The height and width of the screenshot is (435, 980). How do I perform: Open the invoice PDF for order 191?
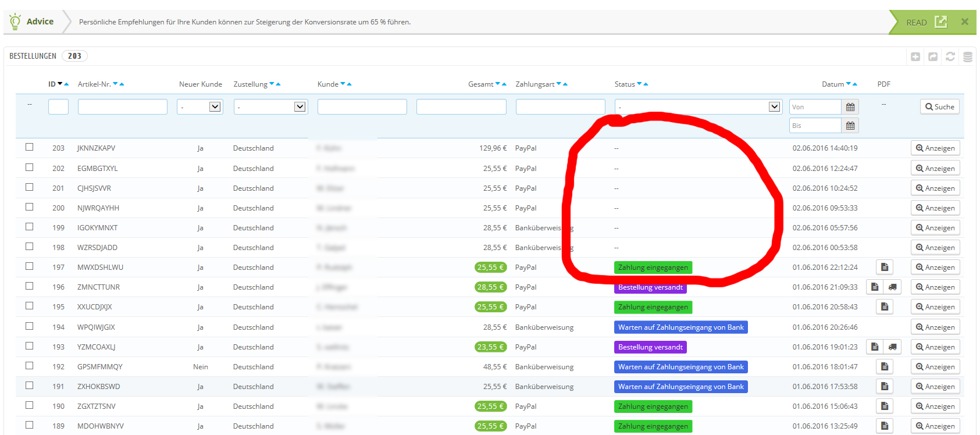click(885, 387)
